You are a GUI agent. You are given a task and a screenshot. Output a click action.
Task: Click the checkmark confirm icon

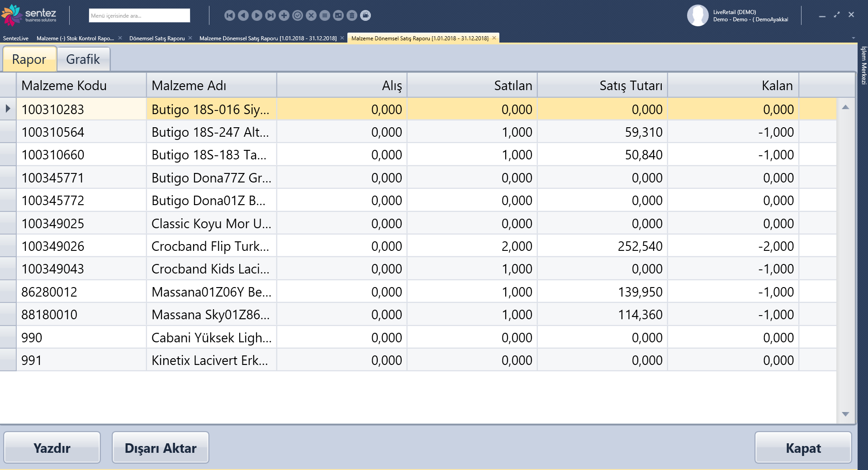point(297,16)
